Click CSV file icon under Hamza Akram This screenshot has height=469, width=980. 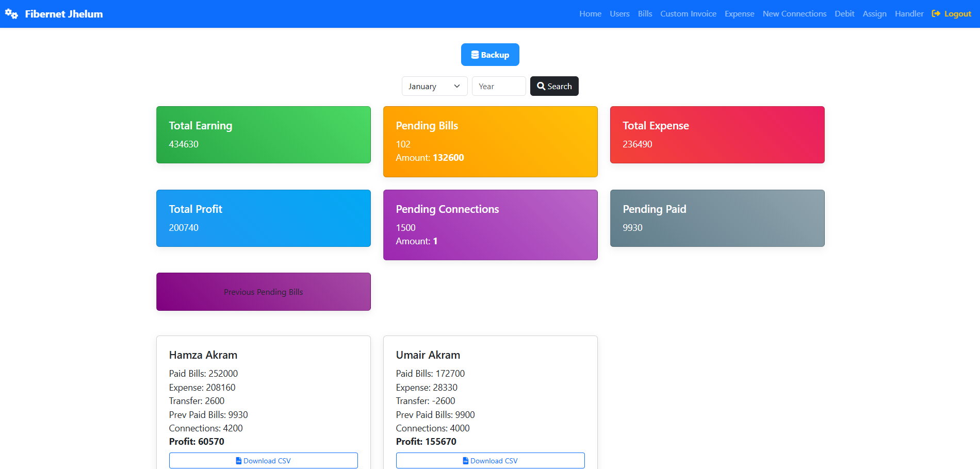click(238, 461)
